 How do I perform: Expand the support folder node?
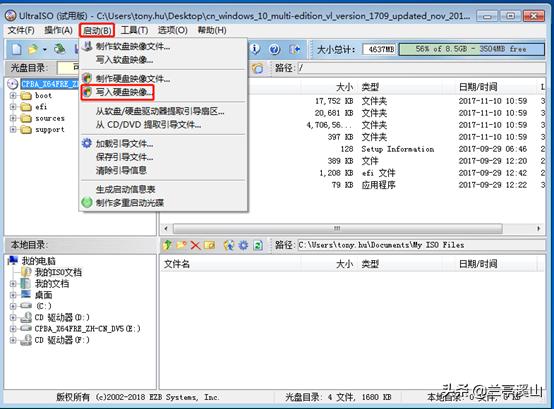(13, 130)
